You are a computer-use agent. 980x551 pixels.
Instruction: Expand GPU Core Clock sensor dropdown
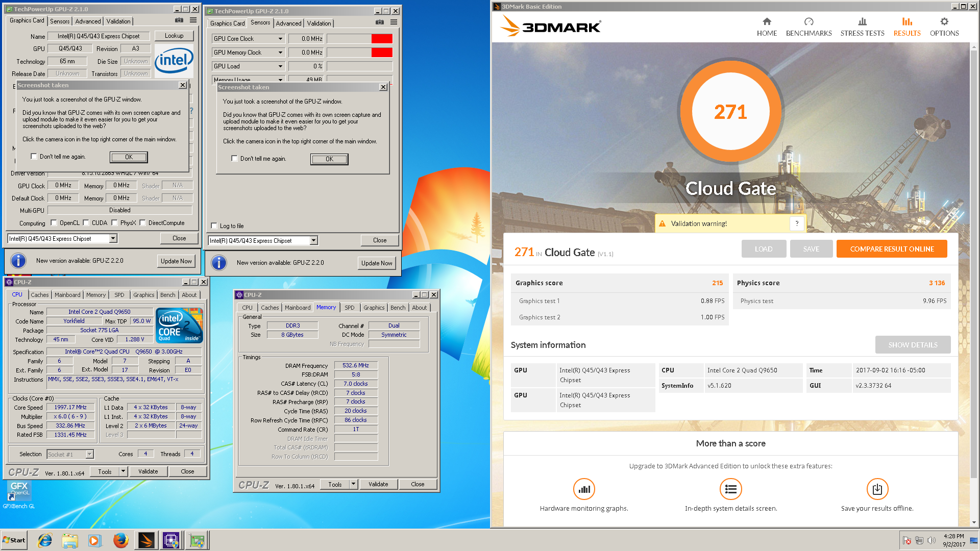pos(280,39)
